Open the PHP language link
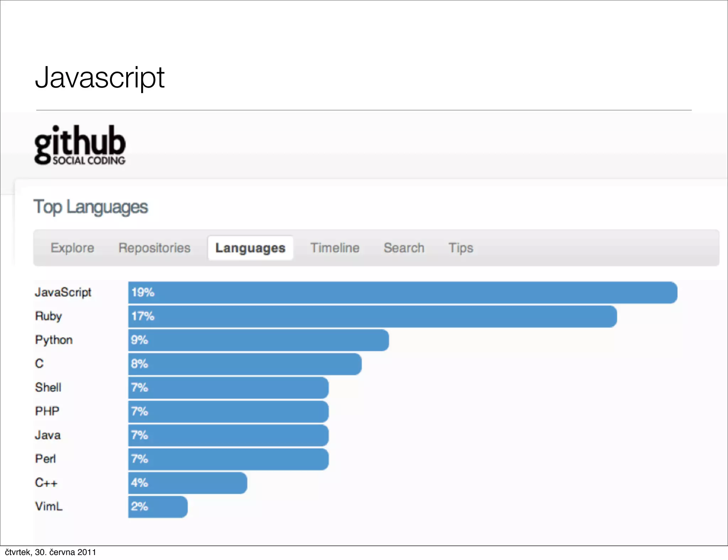The width and height of the screenshot is (728, 560). [x=47, y=411]
